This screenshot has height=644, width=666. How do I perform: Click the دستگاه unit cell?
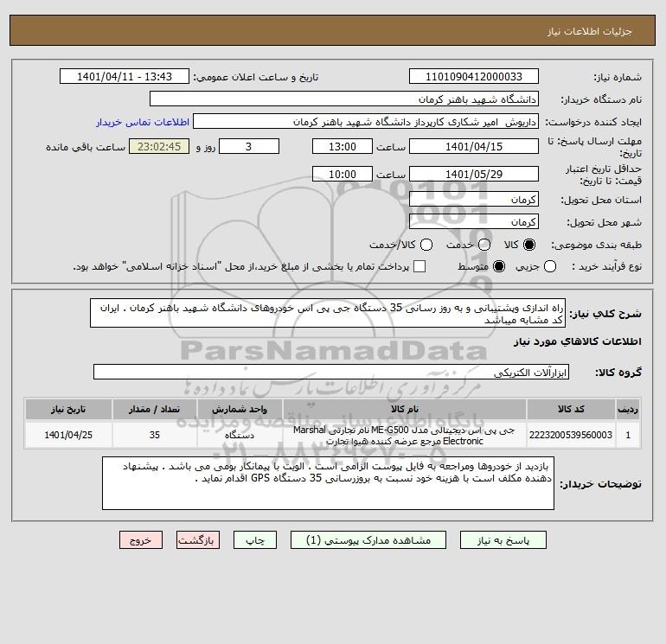pyautogui.click(x=240, y=435)
